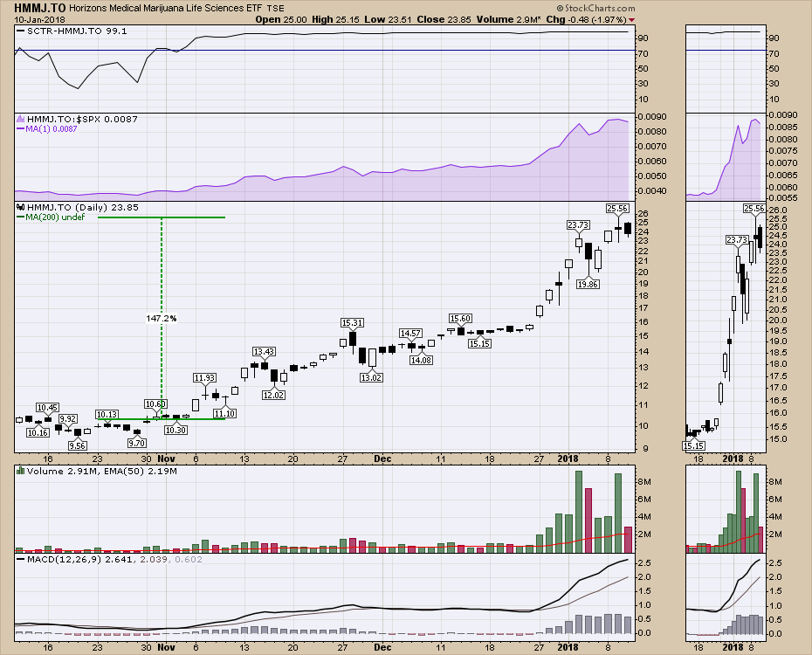Click the last black candlestick in the main price chart
Viewport: 812px width, 655px height.
628,229
